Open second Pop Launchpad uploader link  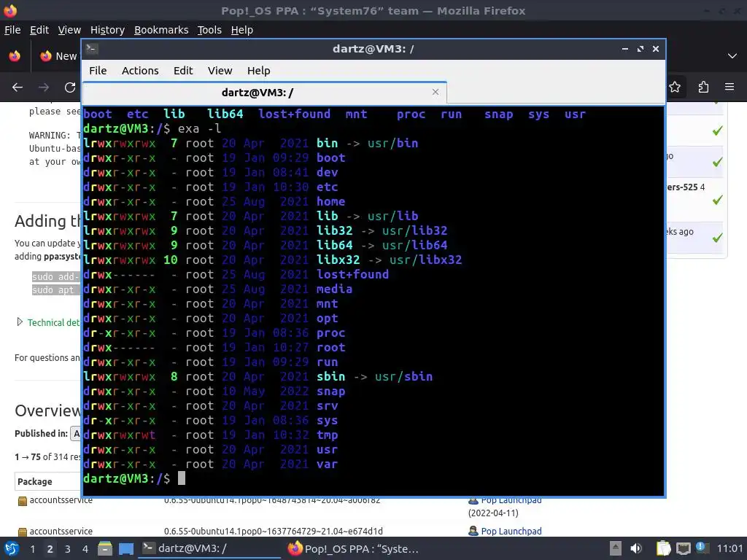[x=511, y=531]
